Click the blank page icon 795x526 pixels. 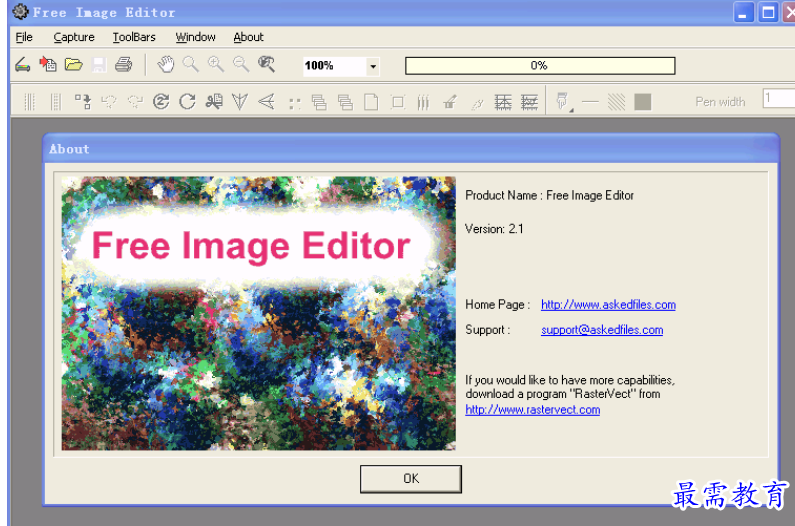371,102
